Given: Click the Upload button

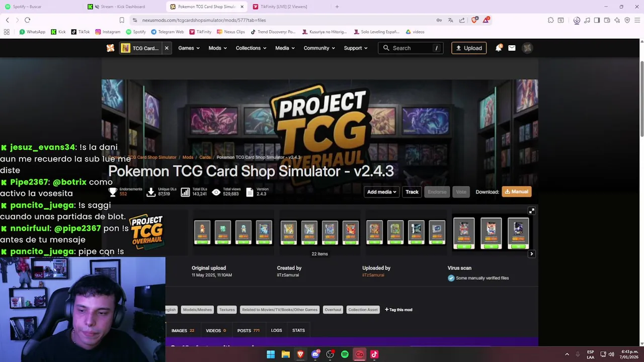Looking at the screenshot, I should (469, 48).
